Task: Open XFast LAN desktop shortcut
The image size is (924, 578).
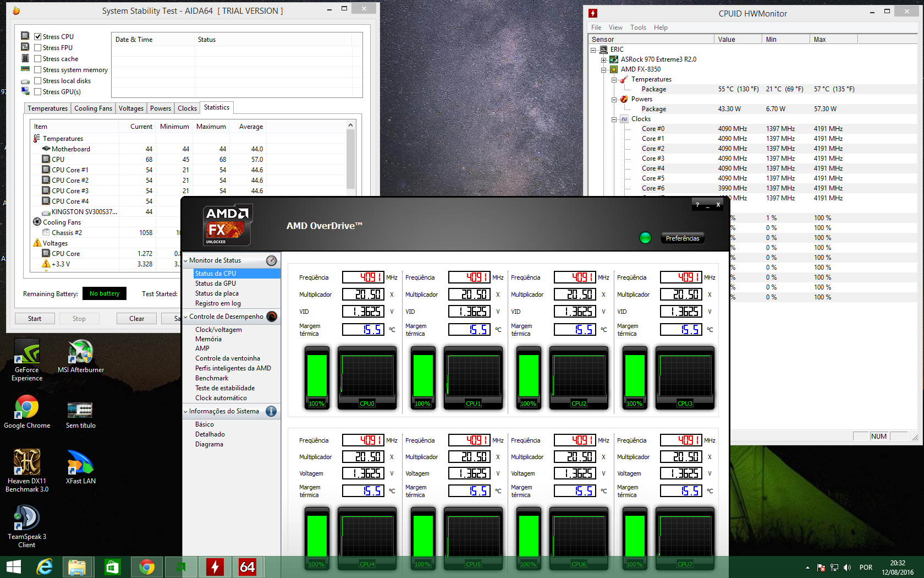Action: pos(81,467)
